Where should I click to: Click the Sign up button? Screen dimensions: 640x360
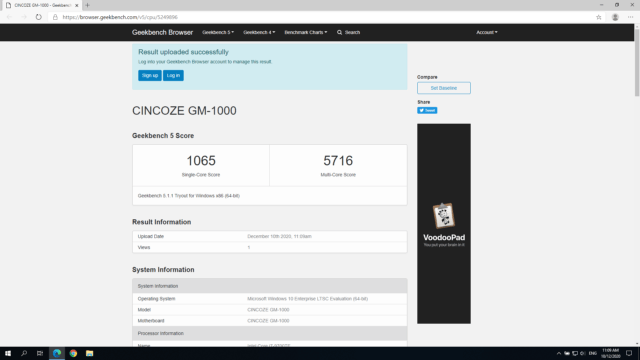(150, 76)
